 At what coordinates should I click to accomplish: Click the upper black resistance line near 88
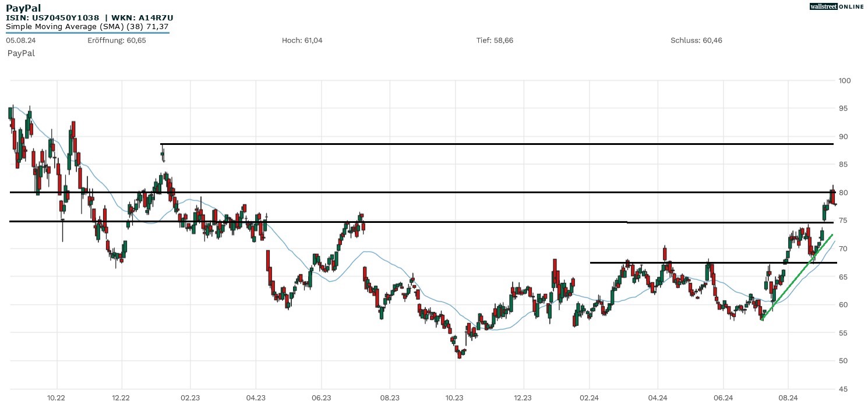click(x=495, y=143)
